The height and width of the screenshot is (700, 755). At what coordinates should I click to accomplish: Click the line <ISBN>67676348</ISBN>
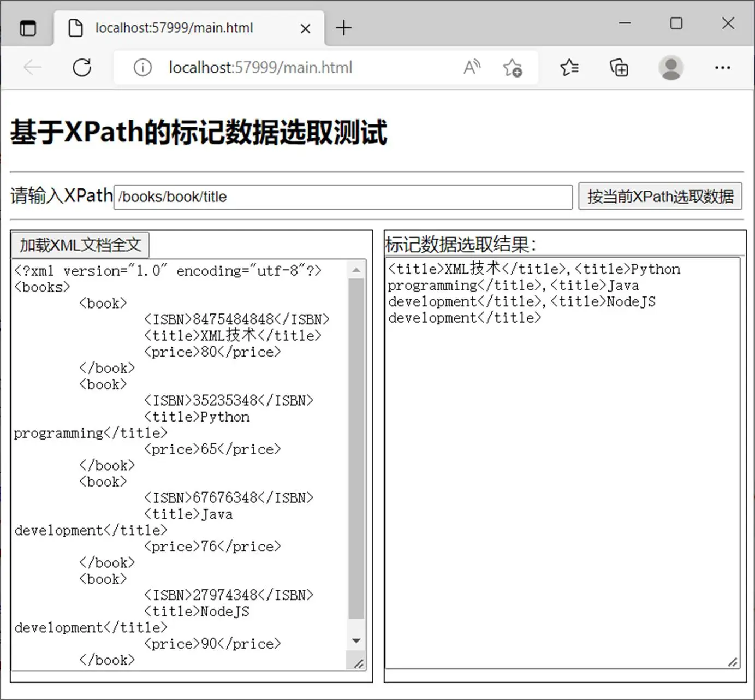[229, 497]
